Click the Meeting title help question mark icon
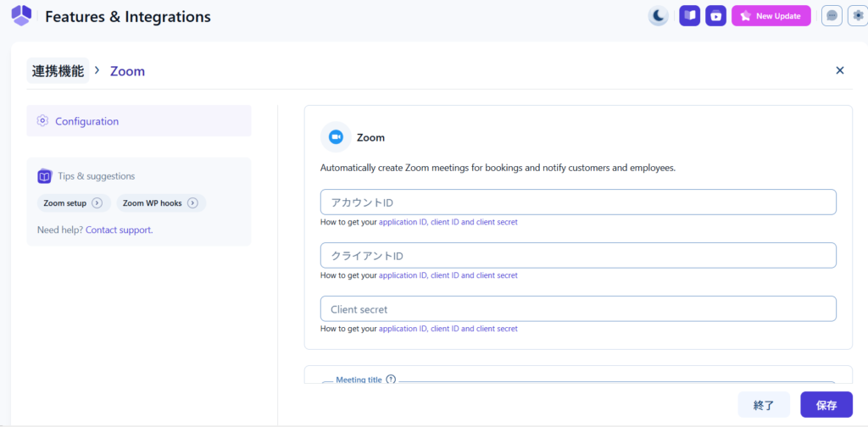The height and width of the screenshot is (427, 868). [x=391, y=380]
